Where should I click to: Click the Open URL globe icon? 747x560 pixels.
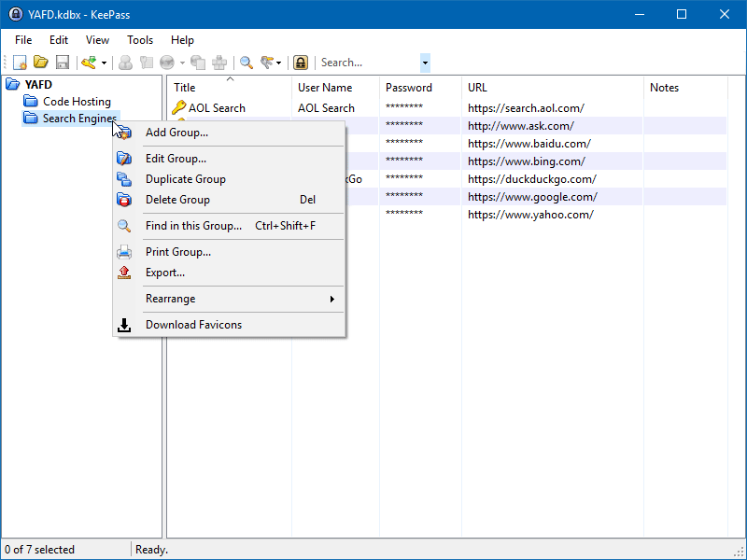(x=167, y=63)
